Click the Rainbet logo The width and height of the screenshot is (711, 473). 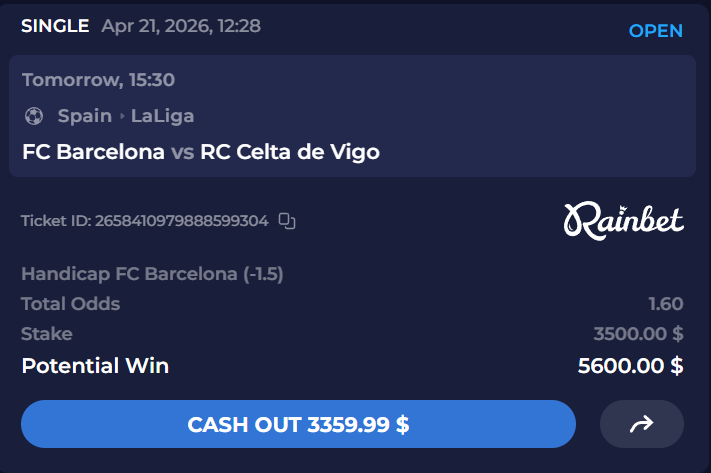pos(624,220)
